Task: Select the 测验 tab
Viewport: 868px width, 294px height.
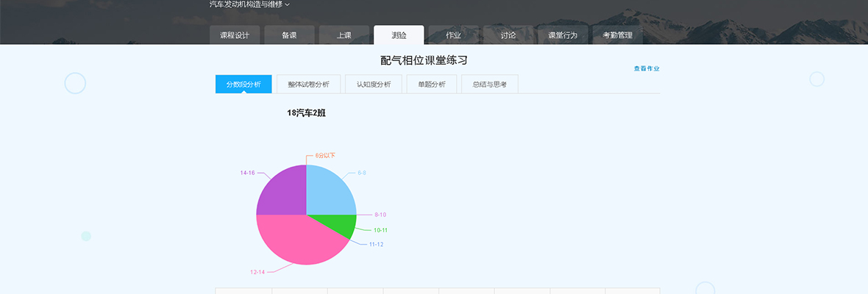Action: point(399,35)
